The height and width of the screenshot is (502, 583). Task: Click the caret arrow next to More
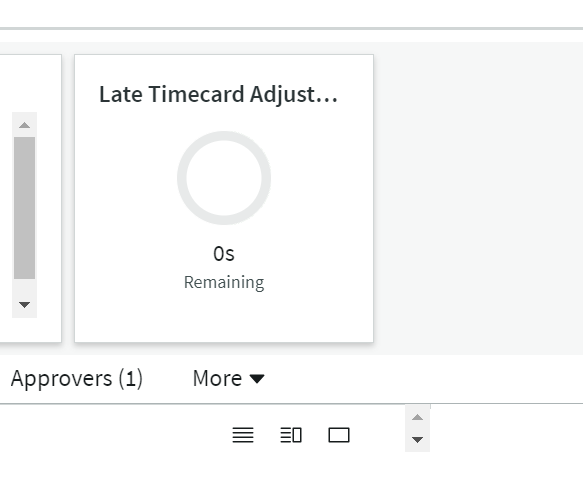[x=257, y=379]
